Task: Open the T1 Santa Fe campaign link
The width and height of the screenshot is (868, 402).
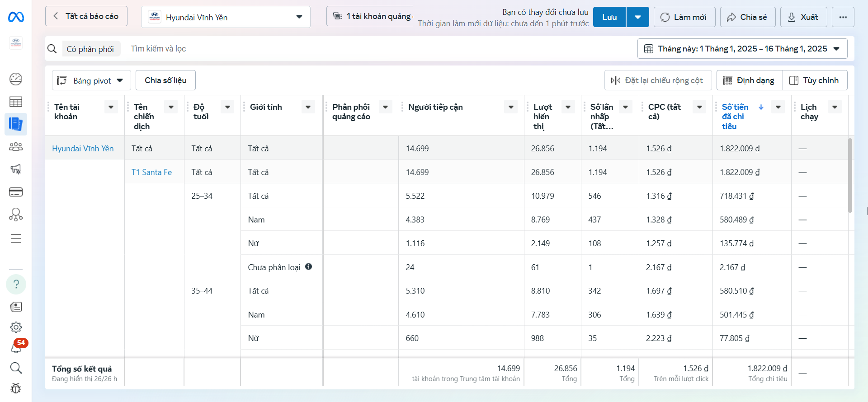Action: 151,172
